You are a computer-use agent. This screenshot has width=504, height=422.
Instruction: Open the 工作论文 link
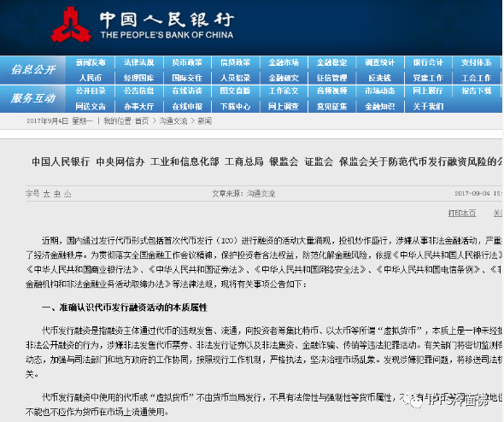[284, 91]
